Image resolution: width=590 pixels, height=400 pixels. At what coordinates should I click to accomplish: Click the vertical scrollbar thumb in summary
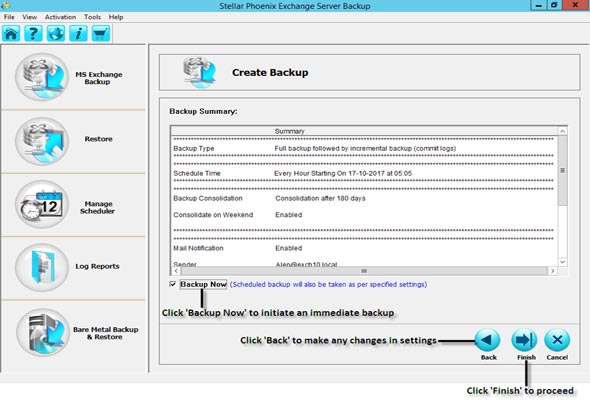[x=563, y=170]
